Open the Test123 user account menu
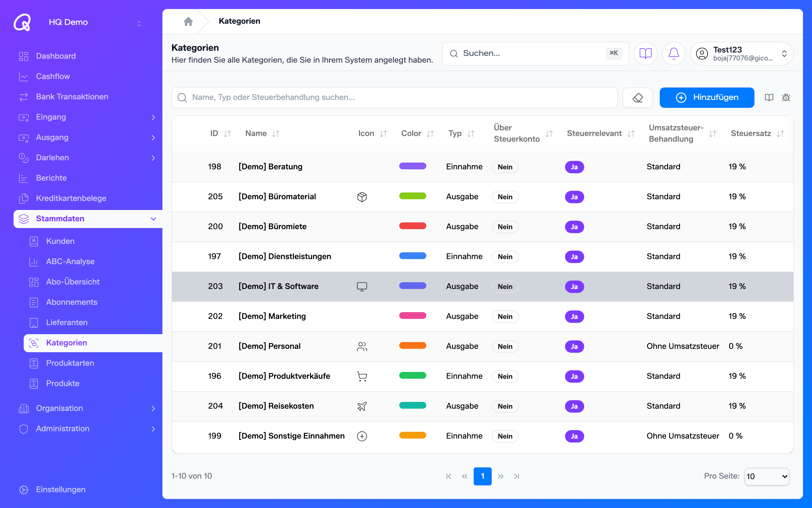This screenshot has height=508, width=812. [742, 53]
